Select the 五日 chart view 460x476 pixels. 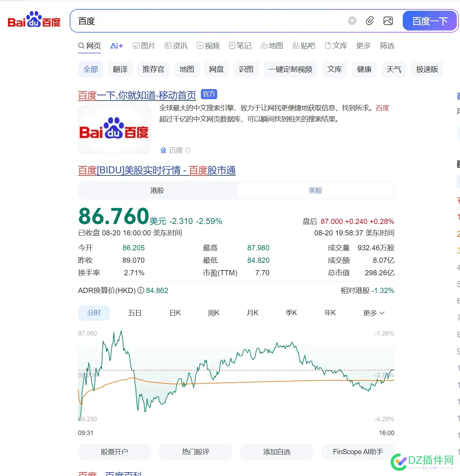(135, 313)
